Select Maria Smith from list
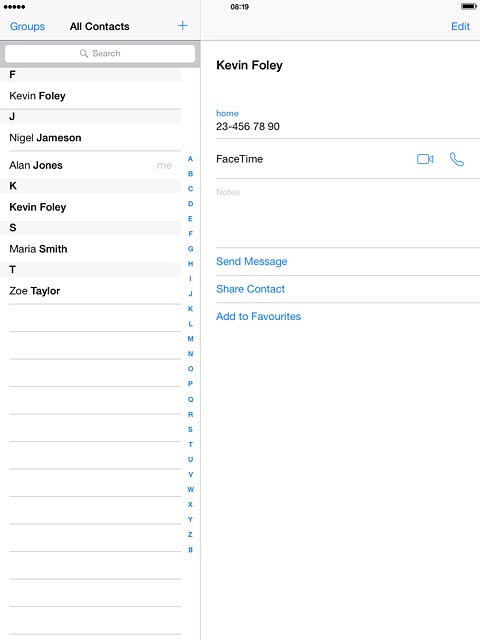Screen dimensions: 480x640 click(x=91, y=249)
